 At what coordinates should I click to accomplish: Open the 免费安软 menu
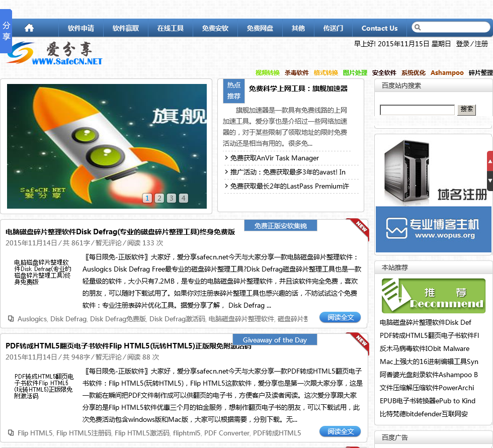215,28
